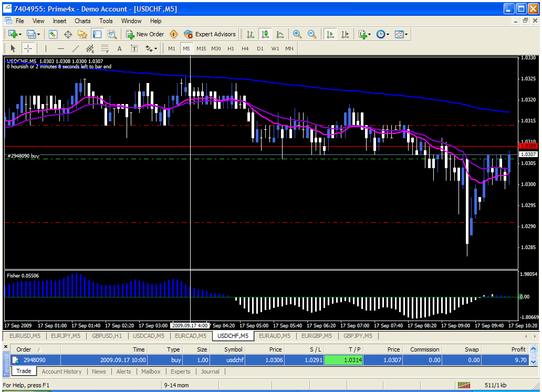
Task: Click the New Chart toolbar icon
Action: coord(13,34)
